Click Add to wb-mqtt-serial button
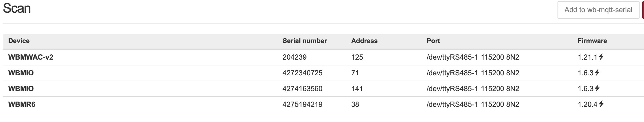Image resolution: width=644 pixels, height=122 pixels. point(598,10)
